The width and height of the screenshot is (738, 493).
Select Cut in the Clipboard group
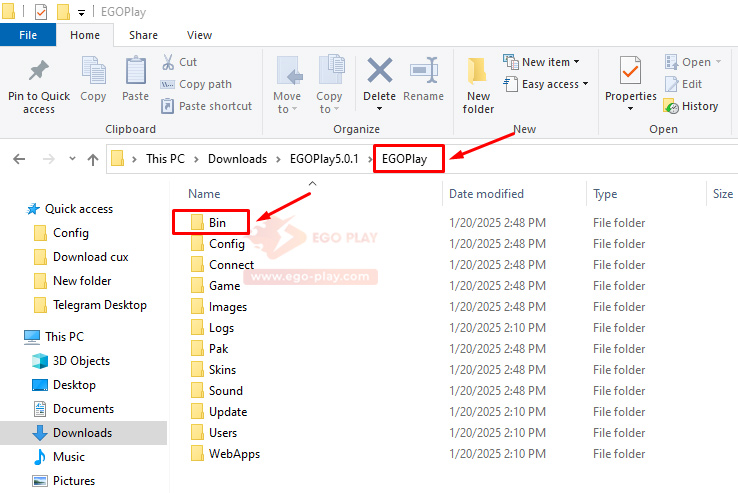click(180, 62)
